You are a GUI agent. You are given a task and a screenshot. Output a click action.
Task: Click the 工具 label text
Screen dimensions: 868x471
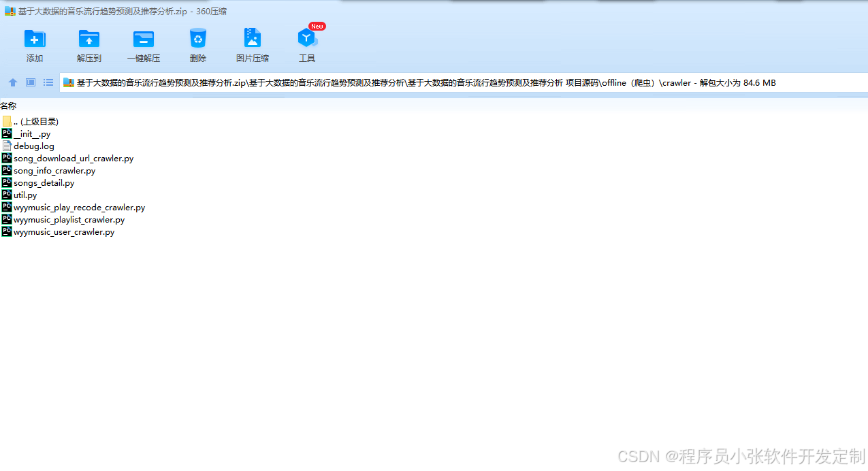(x=307, y=59)
